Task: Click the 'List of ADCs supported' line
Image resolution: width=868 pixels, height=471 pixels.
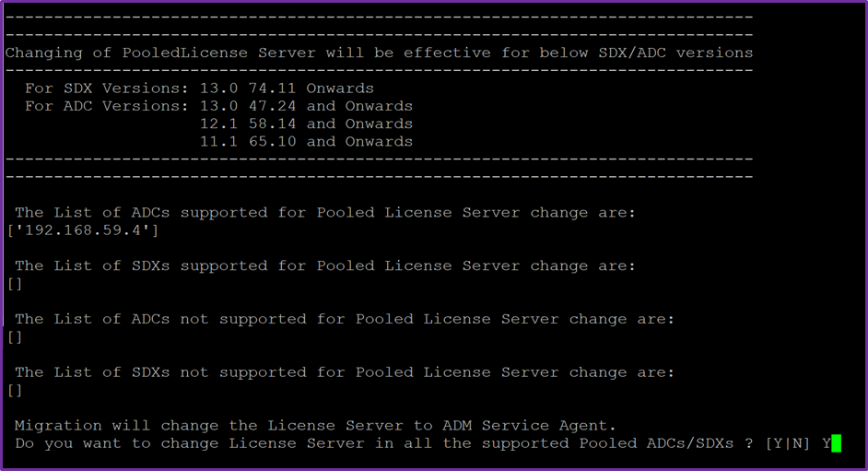Action: click(325, 212)
